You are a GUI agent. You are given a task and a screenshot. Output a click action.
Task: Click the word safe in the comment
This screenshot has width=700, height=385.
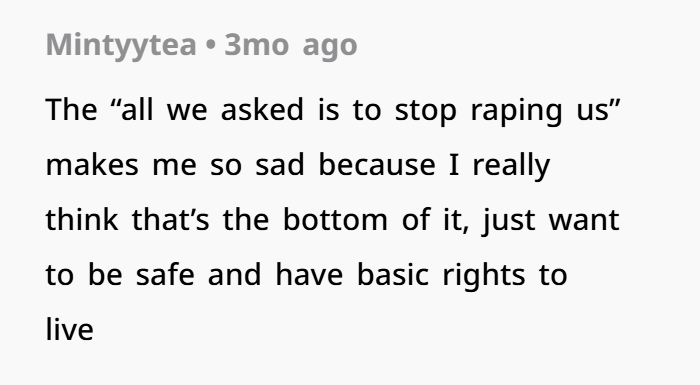[165, 275]
